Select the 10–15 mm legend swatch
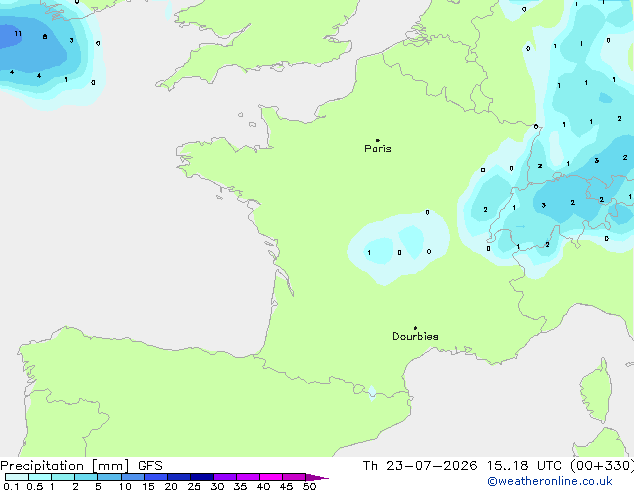This screenshot has height=490, width=634. [x=132, y=477]
